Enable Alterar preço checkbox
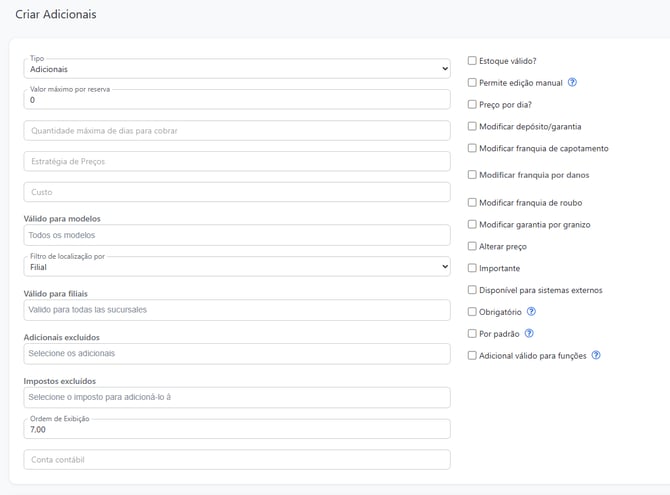This screenshot has height=495, width=670. (472, 246)
